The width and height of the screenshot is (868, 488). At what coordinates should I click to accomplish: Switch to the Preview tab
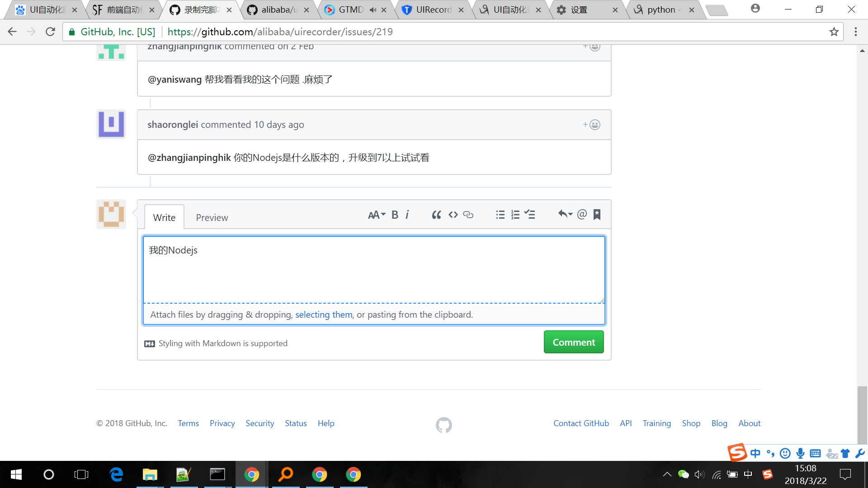click(212, 217)
